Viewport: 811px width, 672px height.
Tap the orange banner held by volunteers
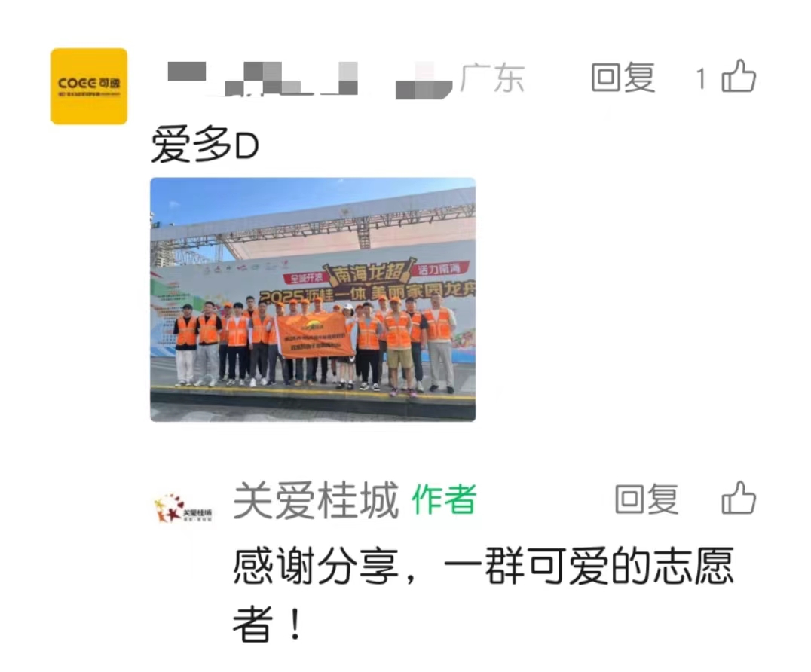(x=317, y=335)
